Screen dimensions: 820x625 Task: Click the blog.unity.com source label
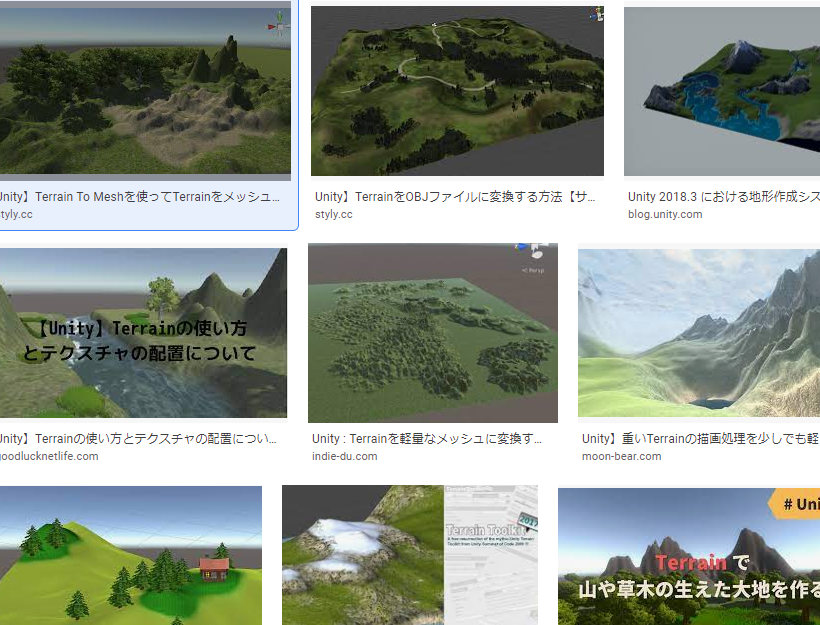pyautogui.click(x=665, y=214)
